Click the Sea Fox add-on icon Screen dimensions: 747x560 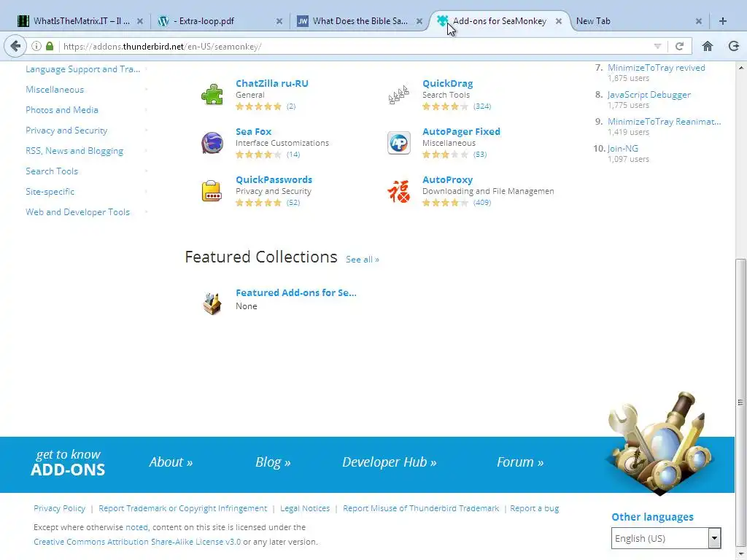(212, 142)
